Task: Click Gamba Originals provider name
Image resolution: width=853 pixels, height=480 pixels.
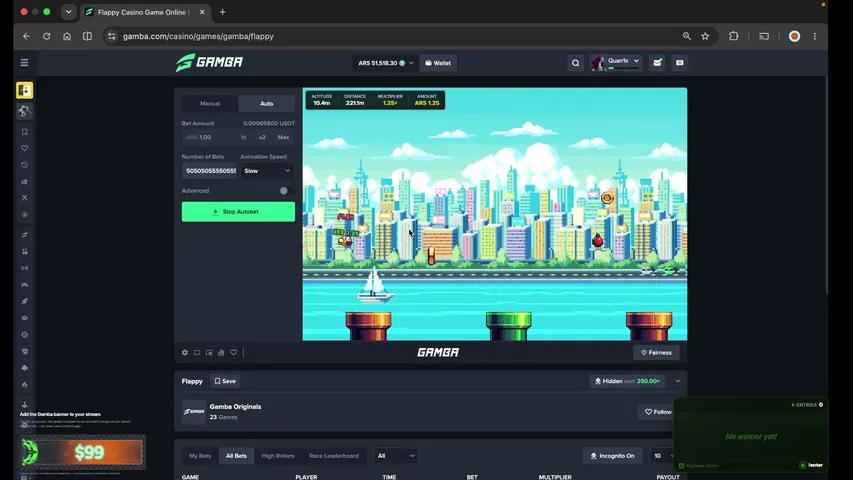Action: coord(235,407)
